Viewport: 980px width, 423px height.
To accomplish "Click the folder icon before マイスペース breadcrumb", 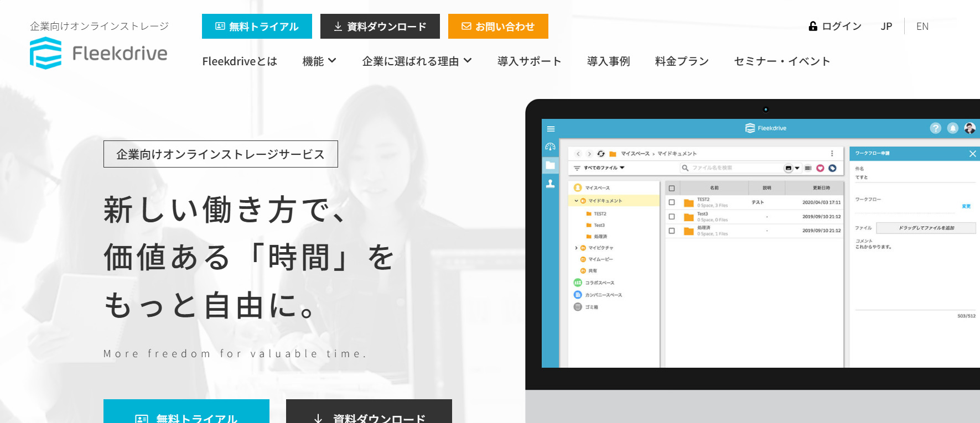I will 613,154.
